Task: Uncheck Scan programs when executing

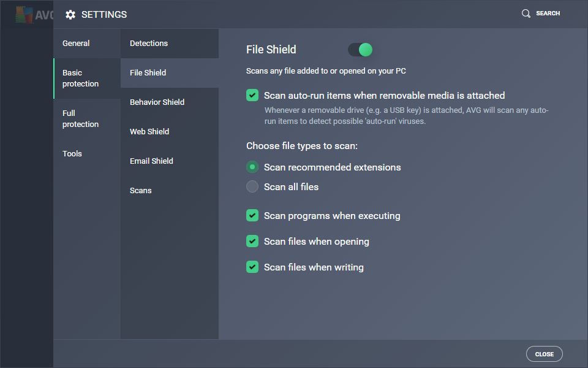Action: [x=252, y=215]
